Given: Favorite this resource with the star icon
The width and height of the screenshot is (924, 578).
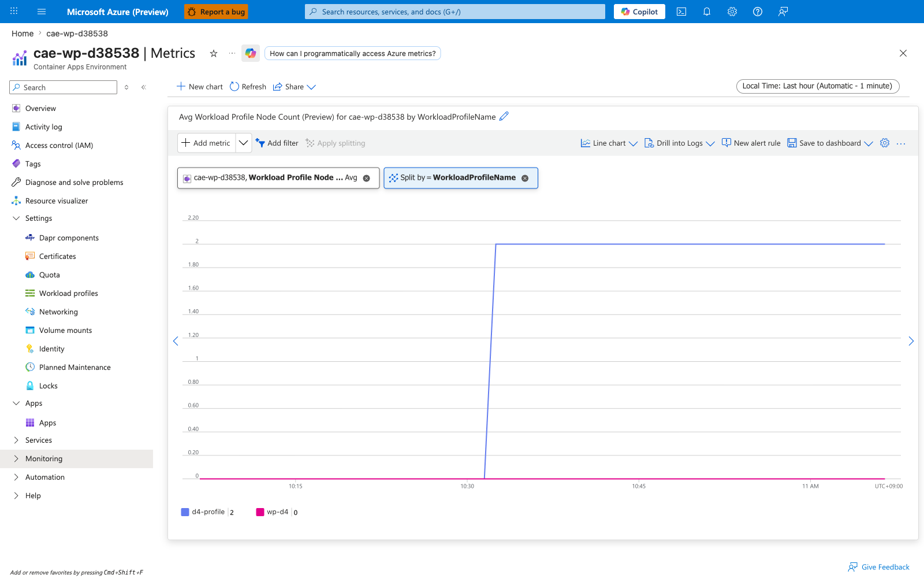Looking at the screenshot, I should 214,53.
